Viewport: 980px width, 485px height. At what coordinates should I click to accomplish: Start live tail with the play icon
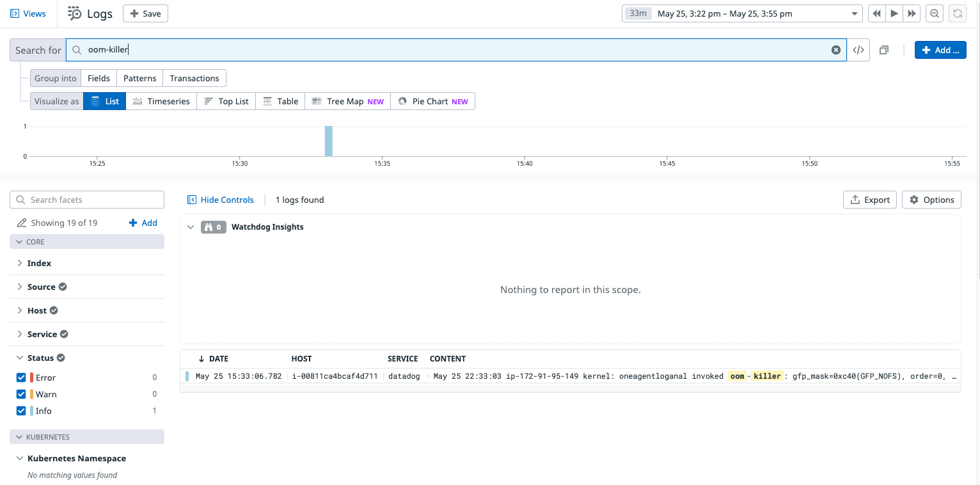point(894,13)
